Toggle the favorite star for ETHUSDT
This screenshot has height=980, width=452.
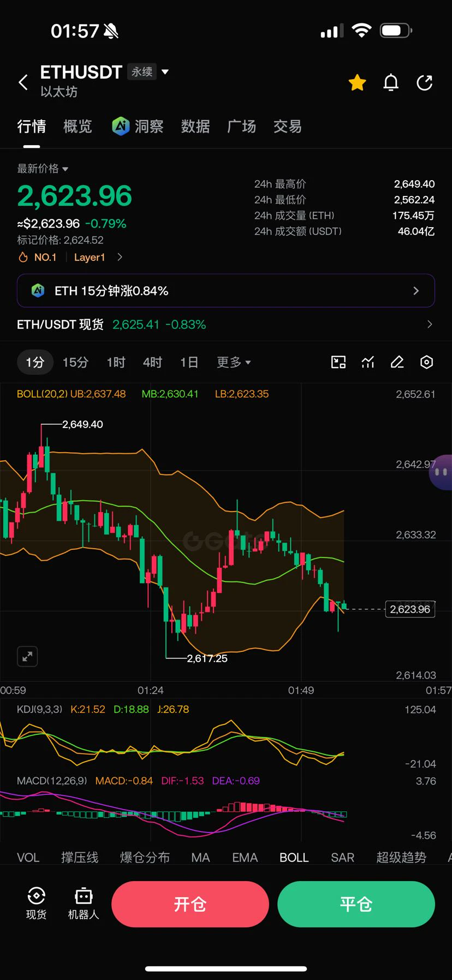pyautogui.click(x=358, y=82)
